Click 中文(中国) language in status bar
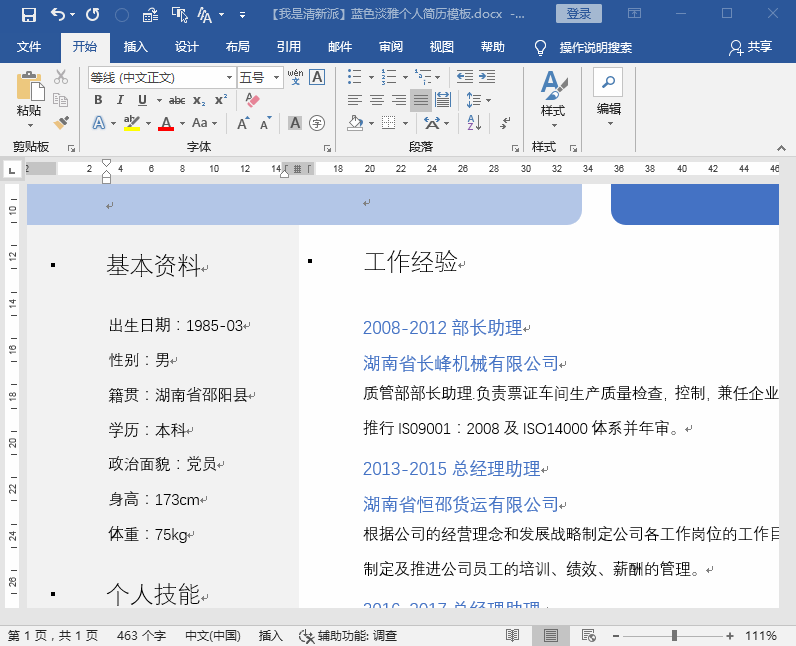Viewport: 796px width, 646px height. [x=213, y=636]
